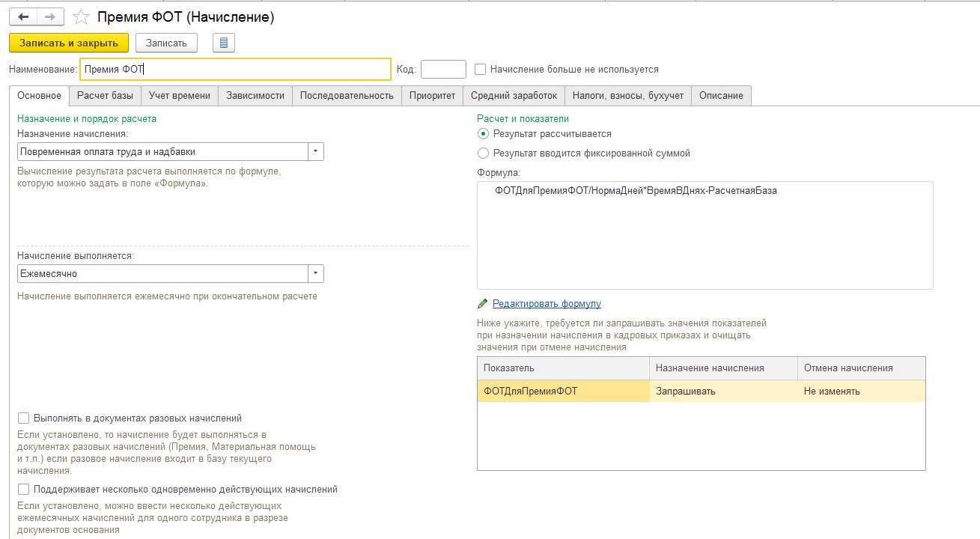
Task: Open the 'Редактировать формулу' link
Action: tap(547, 304)
